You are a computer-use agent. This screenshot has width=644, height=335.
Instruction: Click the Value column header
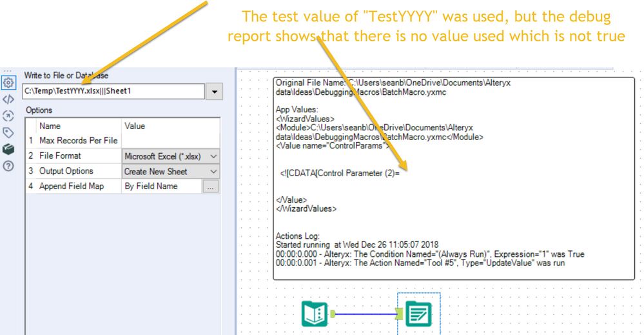135,127
